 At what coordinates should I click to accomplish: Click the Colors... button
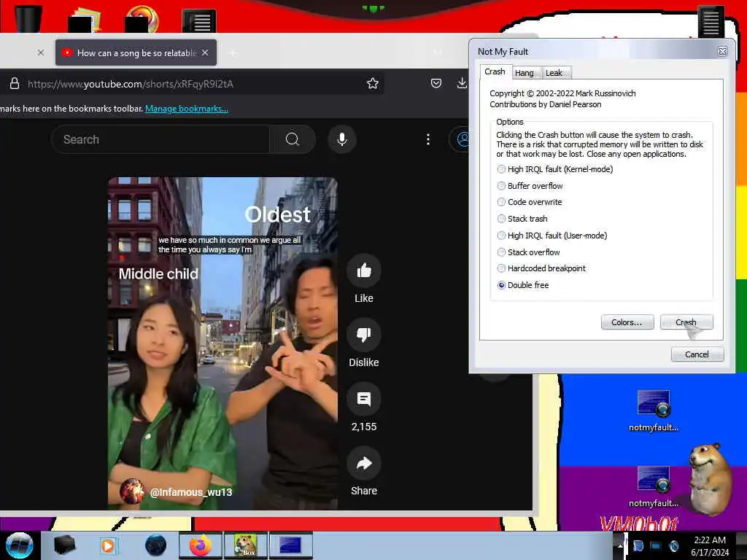pos(627,322)
